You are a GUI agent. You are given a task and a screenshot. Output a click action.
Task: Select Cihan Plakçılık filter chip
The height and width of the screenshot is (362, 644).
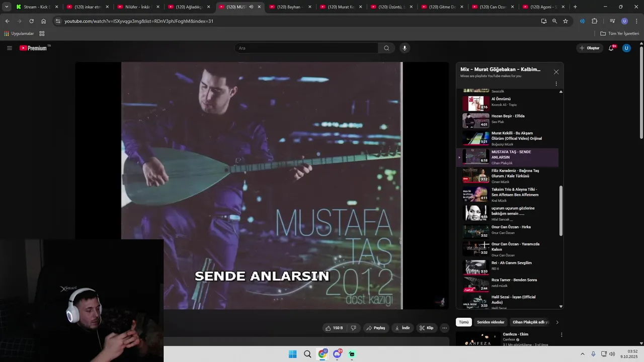click(x=530, y=322)
